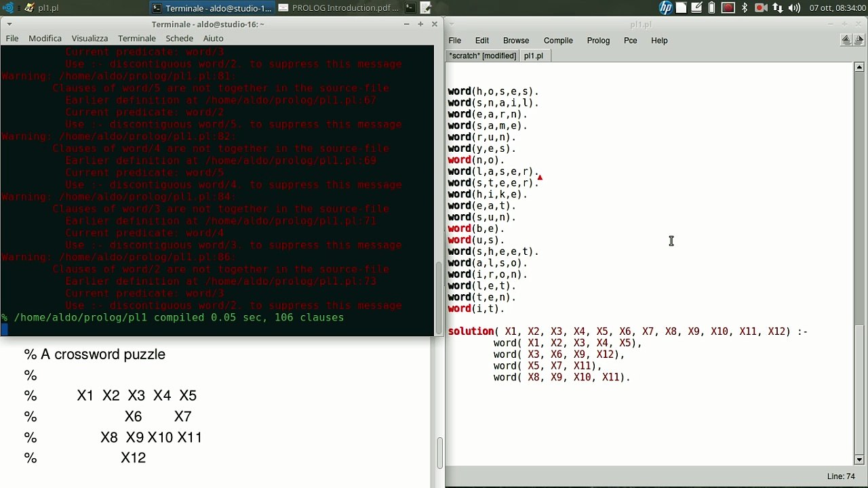868x488 pixels.
Task: Open the clock showing 07 ott, 08:34:00
Action: [x=837, y=8]
